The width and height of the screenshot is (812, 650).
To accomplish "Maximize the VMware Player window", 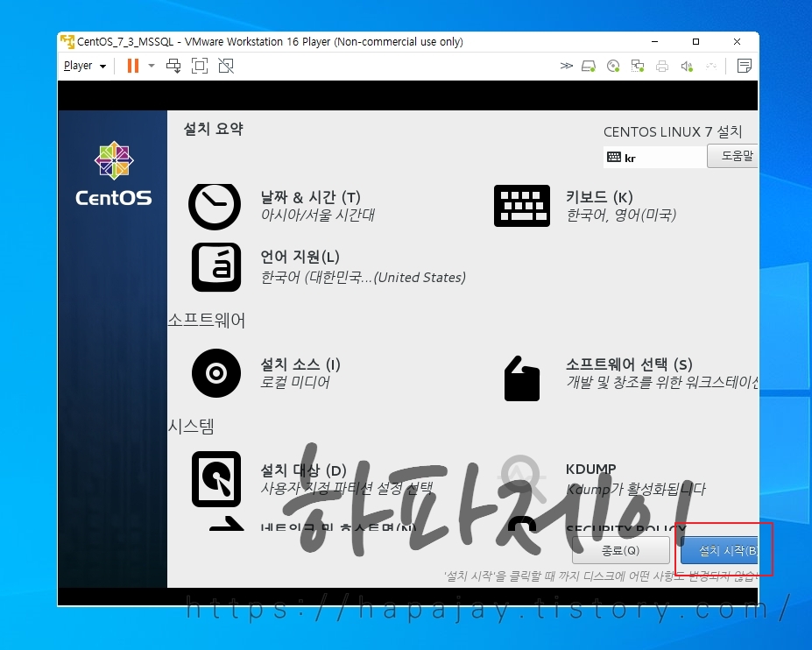I will [696, 41].
